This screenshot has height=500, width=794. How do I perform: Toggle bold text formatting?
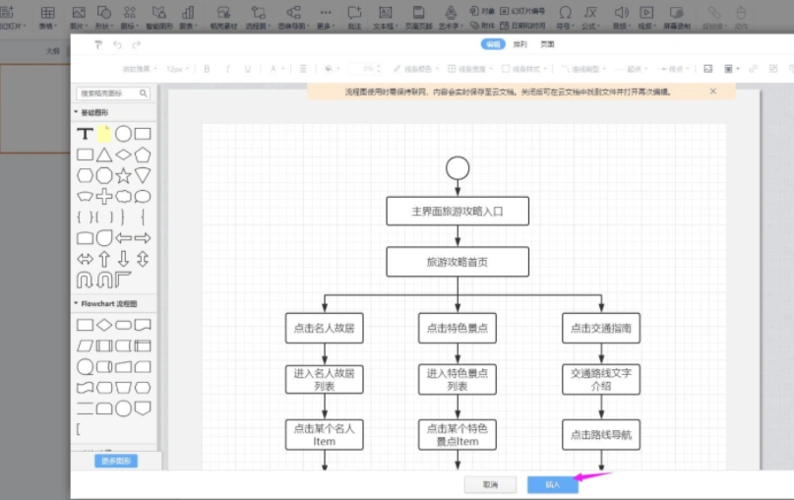(207, 69)
